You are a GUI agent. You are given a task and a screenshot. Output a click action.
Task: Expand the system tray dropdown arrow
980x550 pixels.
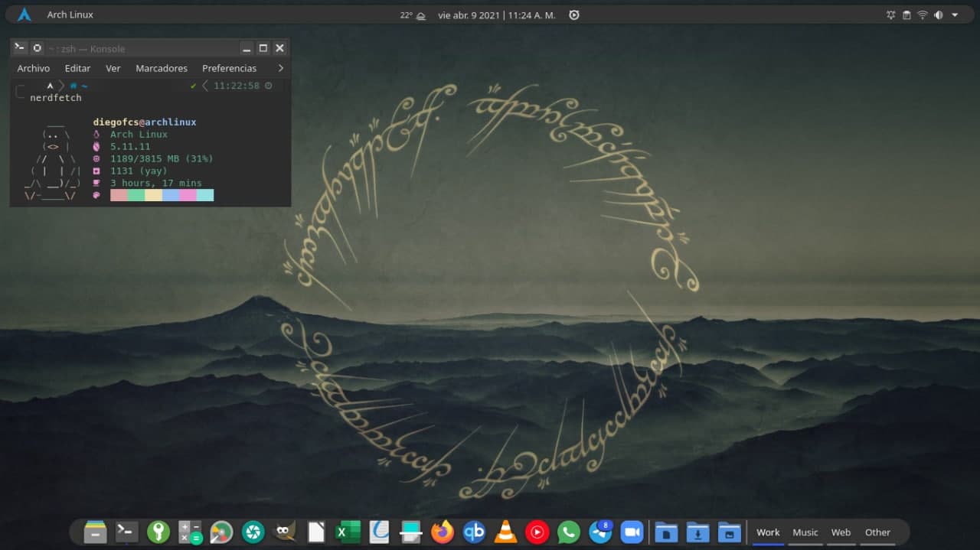point(955,15)
